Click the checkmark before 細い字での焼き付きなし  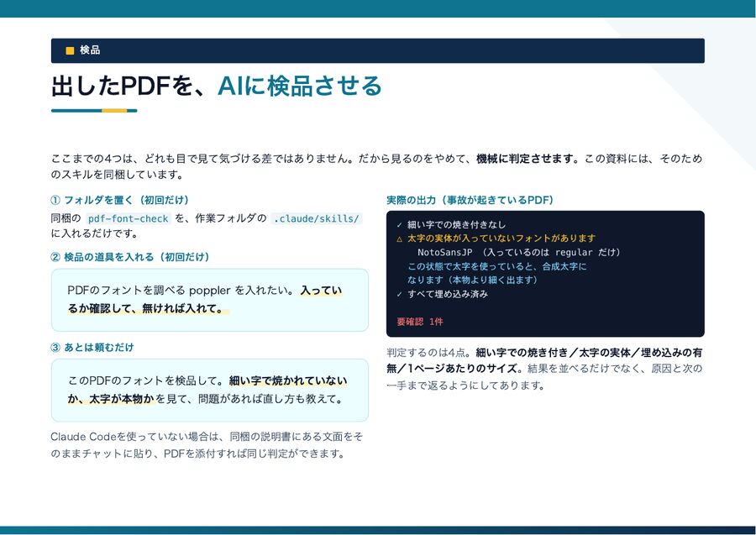[399, 225]
